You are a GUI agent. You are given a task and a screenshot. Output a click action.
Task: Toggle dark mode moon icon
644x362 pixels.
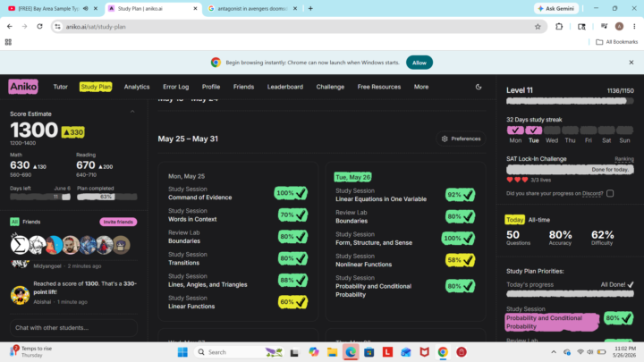coord(479,87)
